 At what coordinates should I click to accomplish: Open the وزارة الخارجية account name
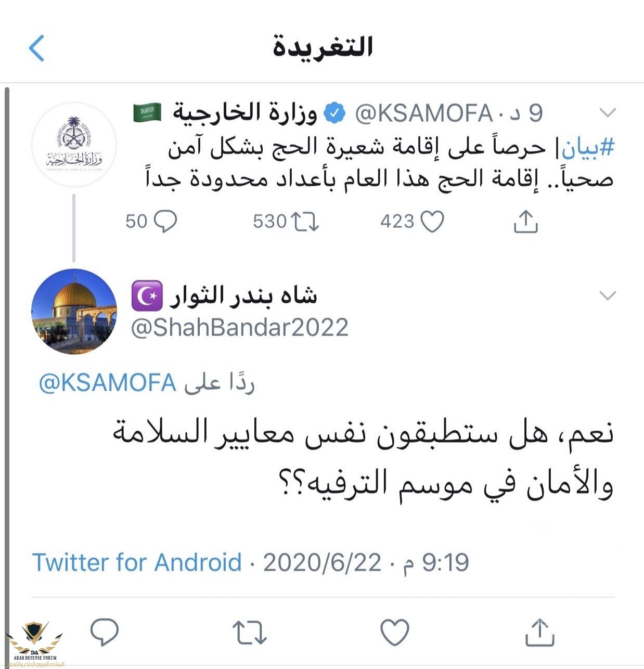[245, 112]
